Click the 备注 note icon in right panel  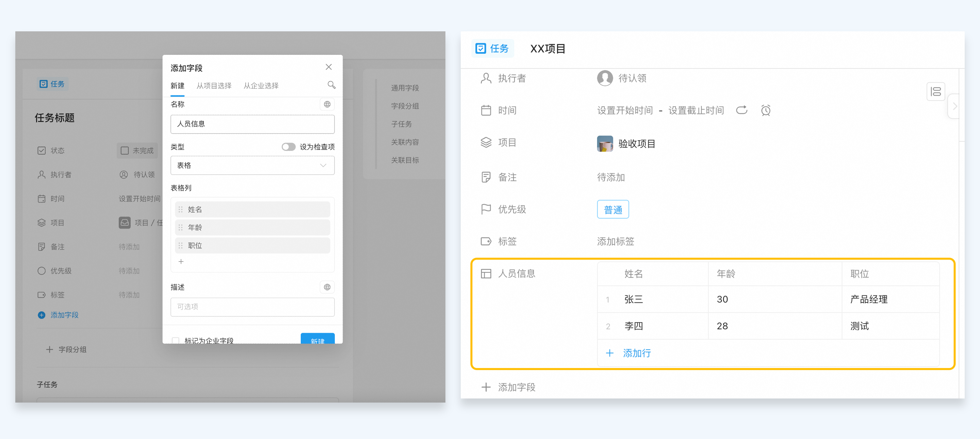click(x=486, y=177)
